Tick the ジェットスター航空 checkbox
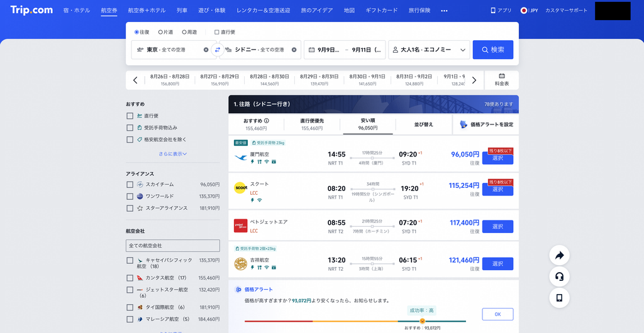This screenshot has height=333, width=644. click(130, 290)
